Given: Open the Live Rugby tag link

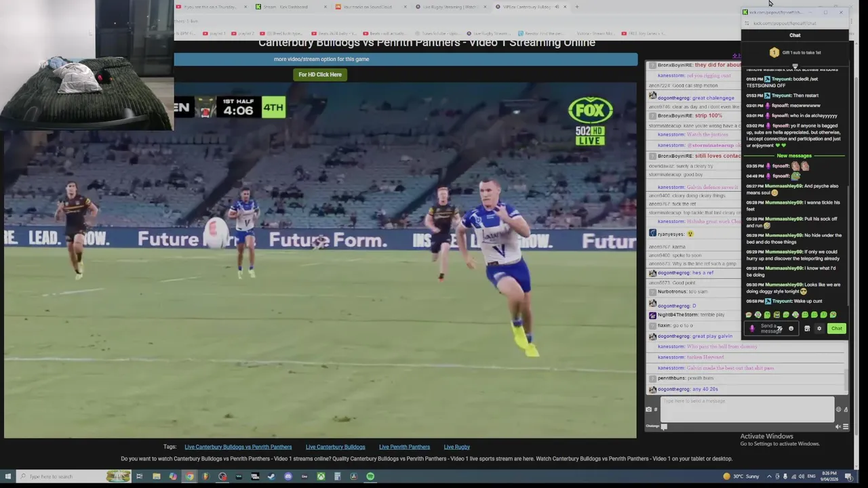Looking at the screenshot, I should [x=456, y=447].
